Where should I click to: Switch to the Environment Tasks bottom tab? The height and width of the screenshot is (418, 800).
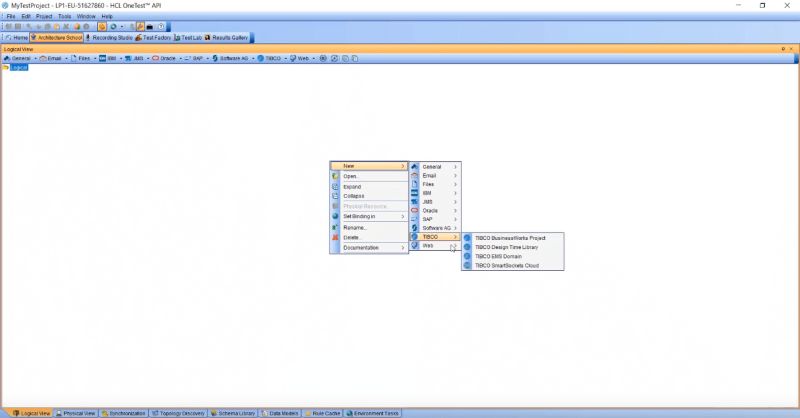click(x=372, y=413)
